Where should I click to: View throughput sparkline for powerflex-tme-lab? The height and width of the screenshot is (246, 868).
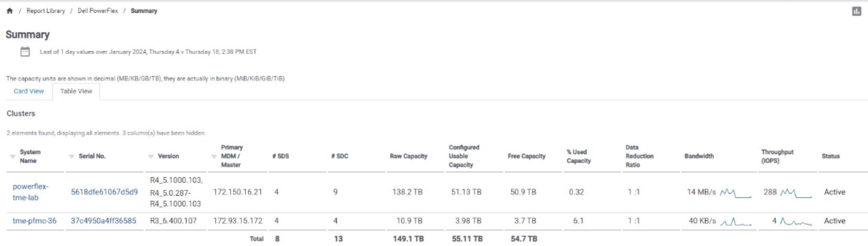(796, 193)
